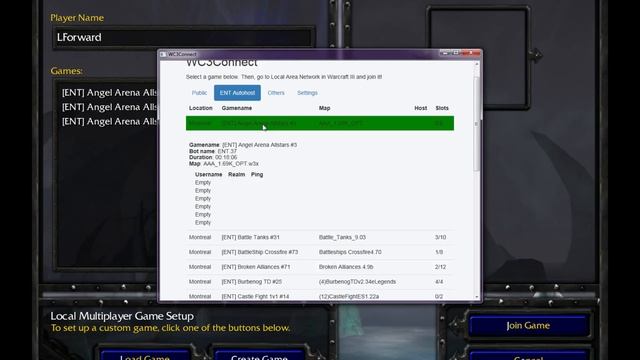Click the 2/12 slots value
Image resolution: width=640 pixels, height=360 pixels.
pos(440,267)
